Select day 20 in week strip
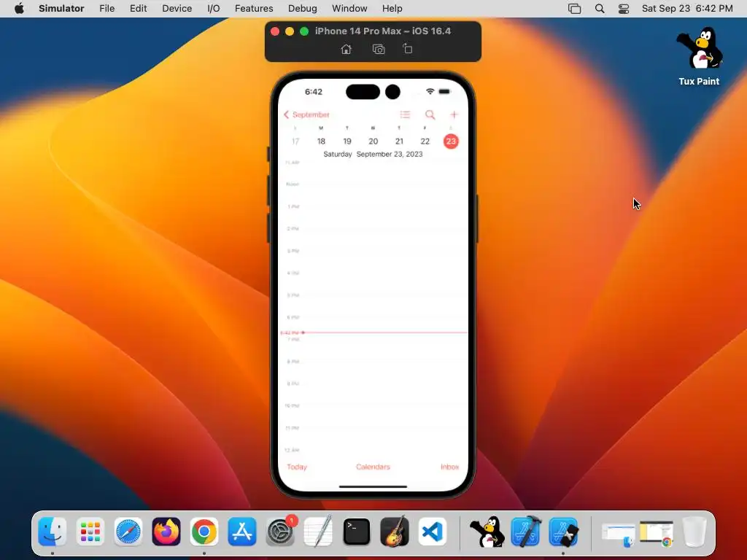 [x=373, y=141]
